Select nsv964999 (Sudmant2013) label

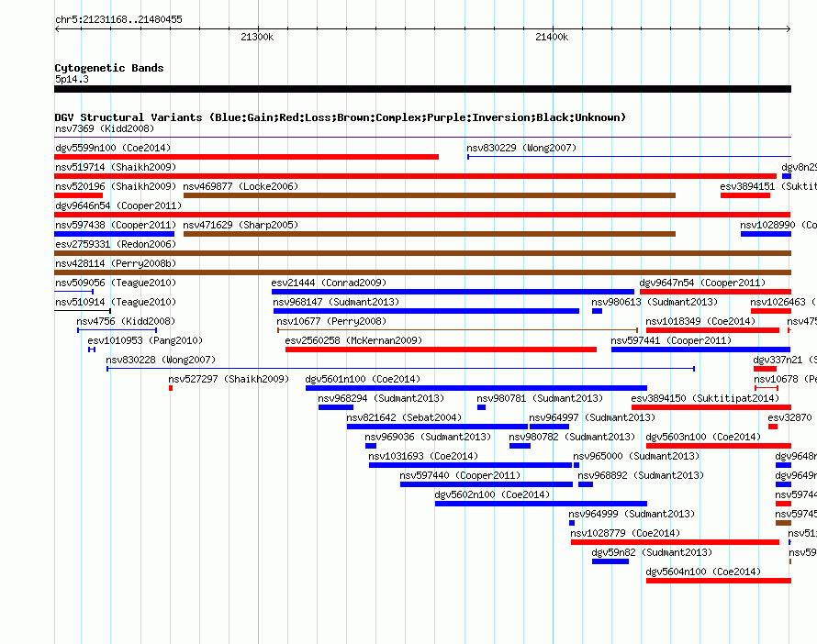[x=632, y=514]
